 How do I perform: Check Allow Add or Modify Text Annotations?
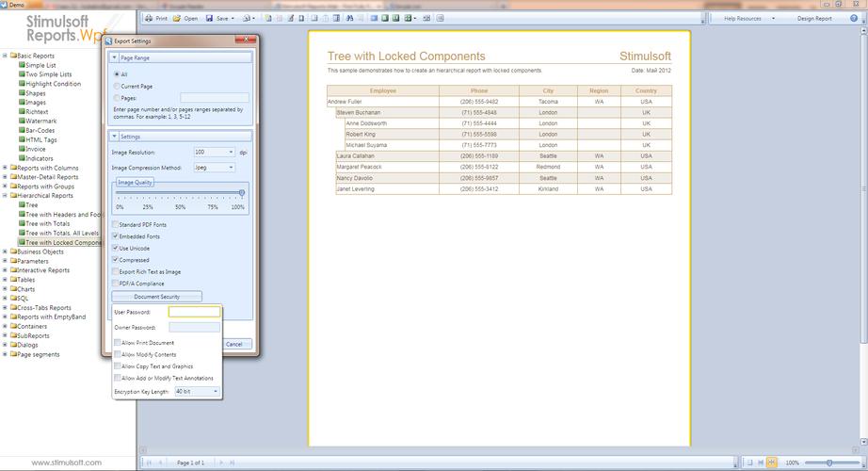tap(118, 378)
